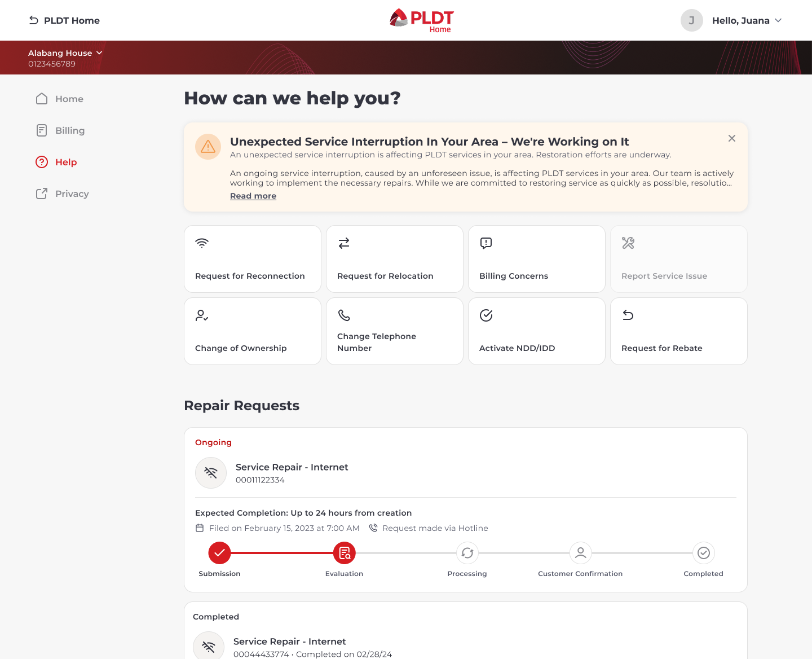The height and width of the screenshot is (659, 812).
Task: Click the Completed step check icon
Action: pyautogui.click(x=704, y=553)
